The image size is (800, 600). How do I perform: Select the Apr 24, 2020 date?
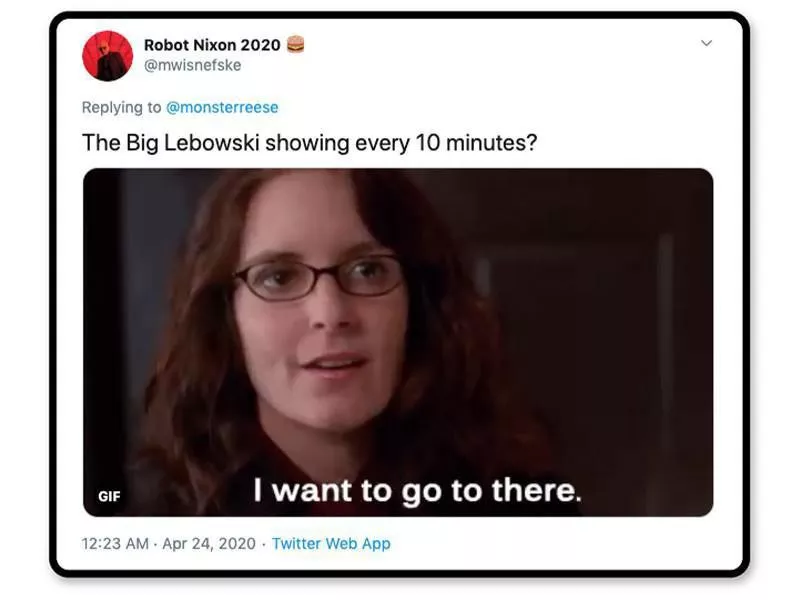click(209, 543)
